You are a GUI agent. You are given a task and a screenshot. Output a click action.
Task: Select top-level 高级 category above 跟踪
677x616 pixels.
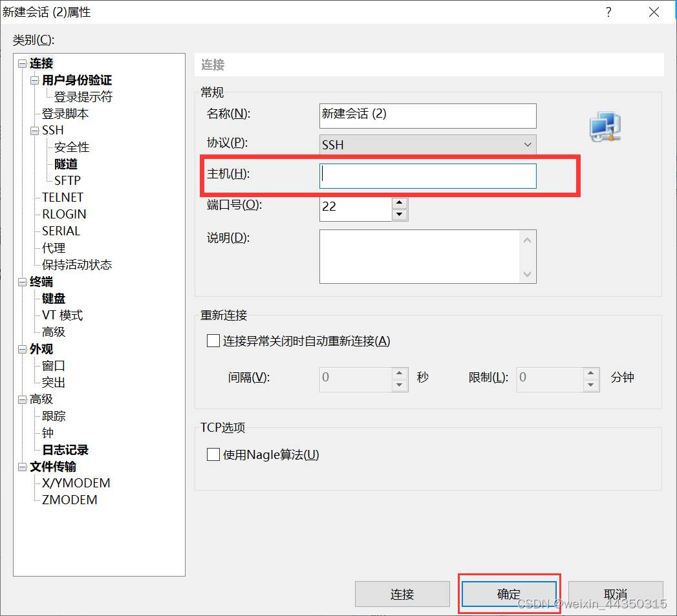[x=41, y=399]
